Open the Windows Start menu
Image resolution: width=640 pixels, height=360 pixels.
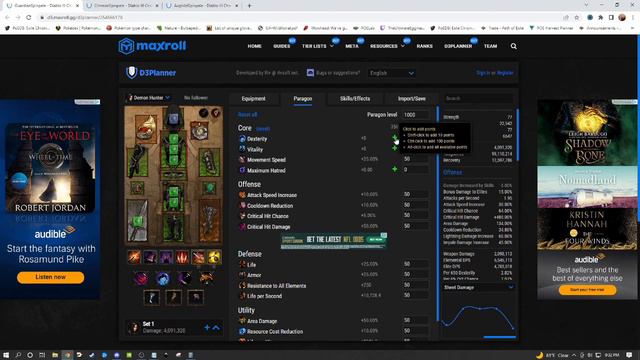(6, 355)
